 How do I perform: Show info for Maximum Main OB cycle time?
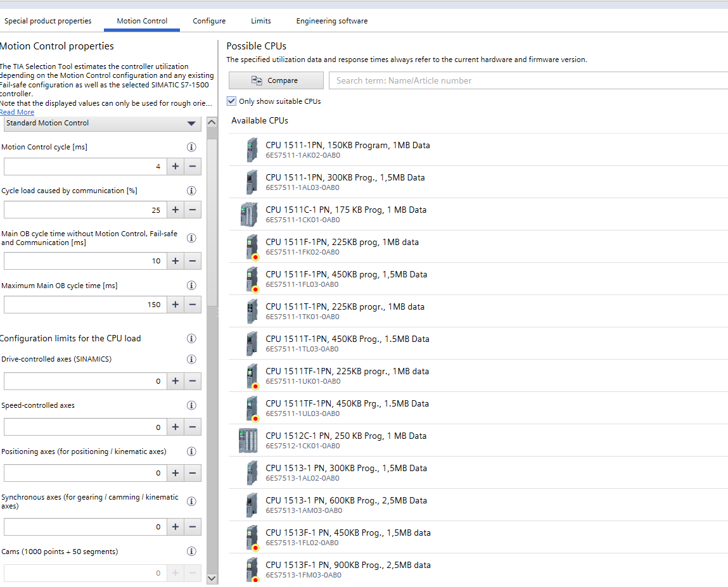[191, 286]
